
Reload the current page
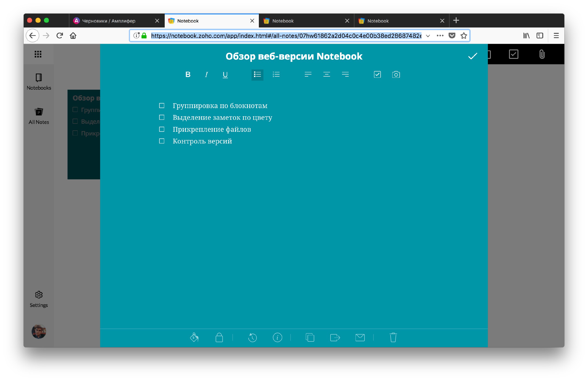[59, 36]
